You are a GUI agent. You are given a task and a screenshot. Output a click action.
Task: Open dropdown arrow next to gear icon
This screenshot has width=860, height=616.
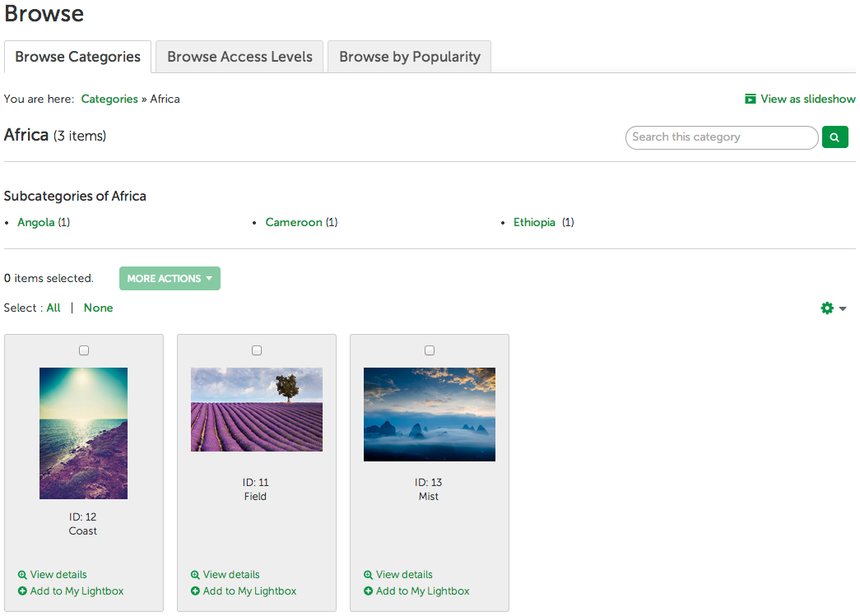click(x=843, y=308)
